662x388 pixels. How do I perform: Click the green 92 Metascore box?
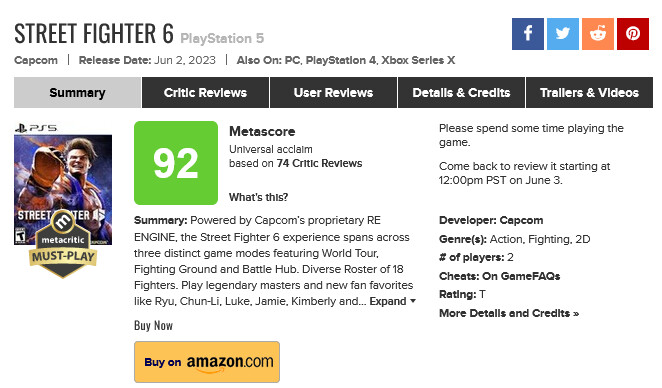pyautogui.click(x=176, y=163)
